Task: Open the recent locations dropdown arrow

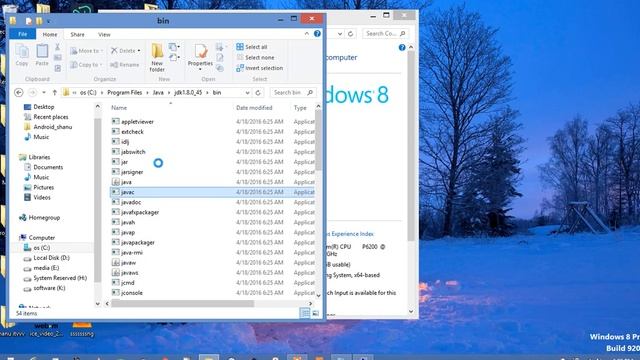Action: click(x=44, y=93)
